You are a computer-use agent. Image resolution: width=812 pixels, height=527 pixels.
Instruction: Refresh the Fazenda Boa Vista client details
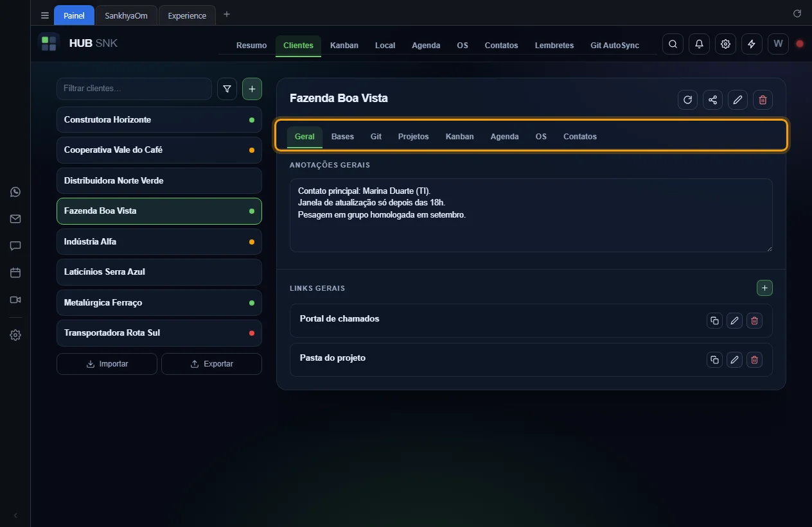tap(687, 99)
